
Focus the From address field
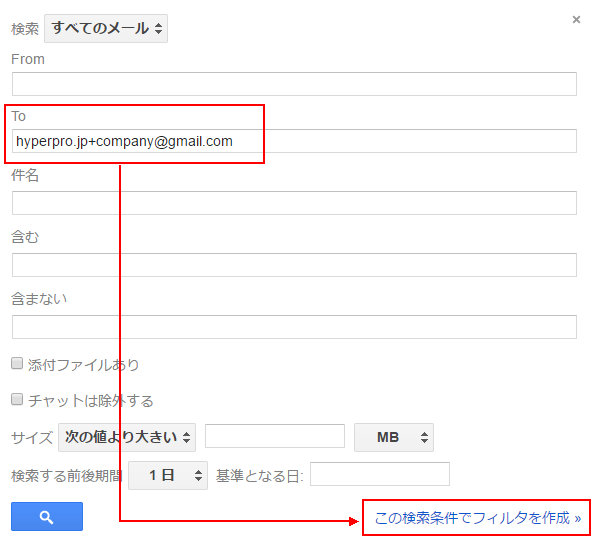coord(294,84)
